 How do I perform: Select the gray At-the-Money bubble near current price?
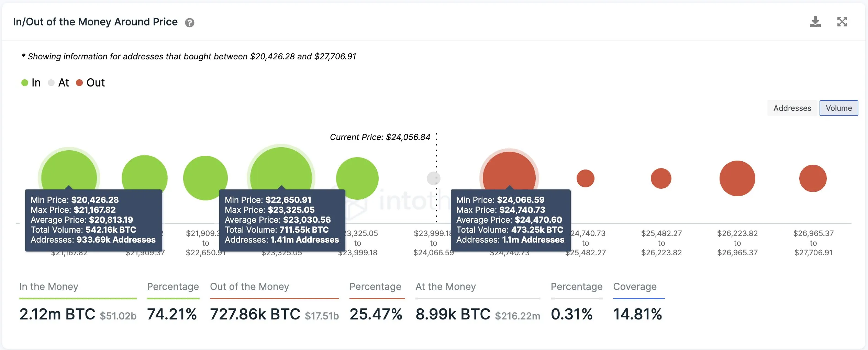(434, 178)
